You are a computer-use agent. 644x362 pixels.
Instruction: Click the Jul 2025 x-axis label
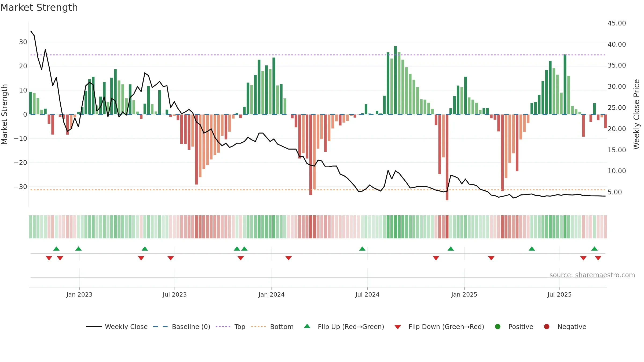point(559,294)
